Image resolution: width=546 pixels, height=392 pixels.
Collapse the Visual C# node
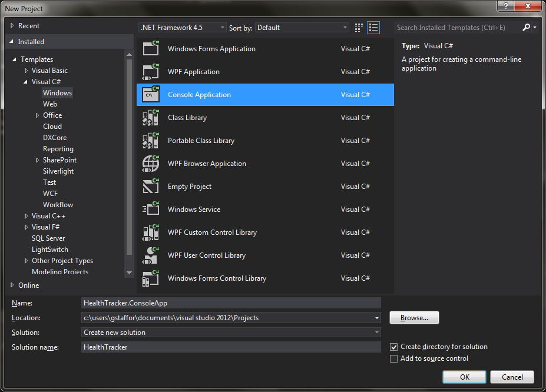pyautogui.click(x=25, y=82)
